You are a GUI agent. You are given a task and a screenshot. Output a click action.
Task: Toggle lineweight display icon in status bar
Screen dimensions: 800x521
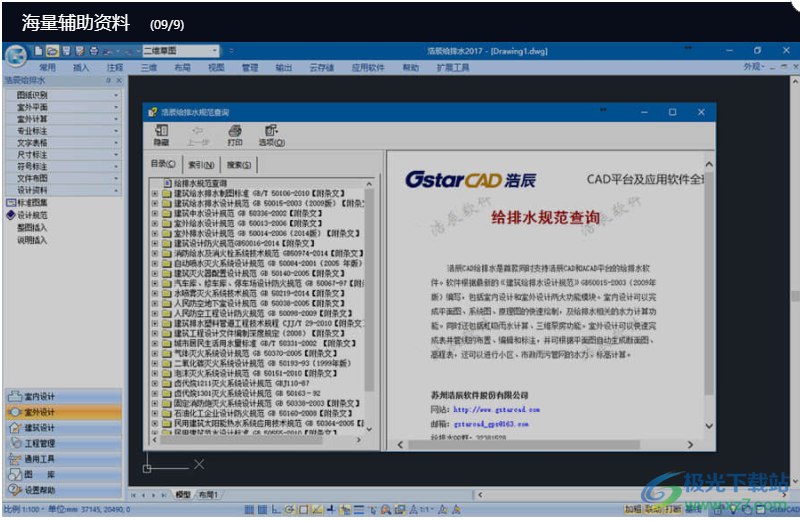359,509
